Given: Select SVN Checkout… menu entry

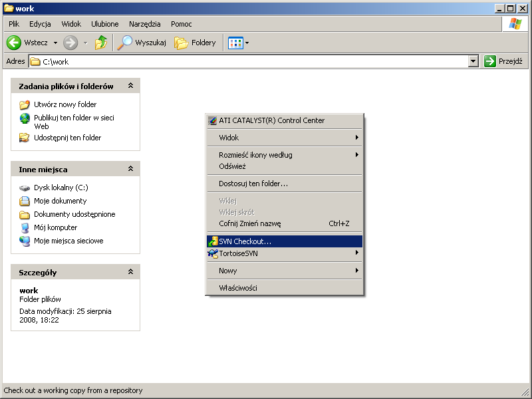Looking at the screenshot, I should (x=285, y=241).
